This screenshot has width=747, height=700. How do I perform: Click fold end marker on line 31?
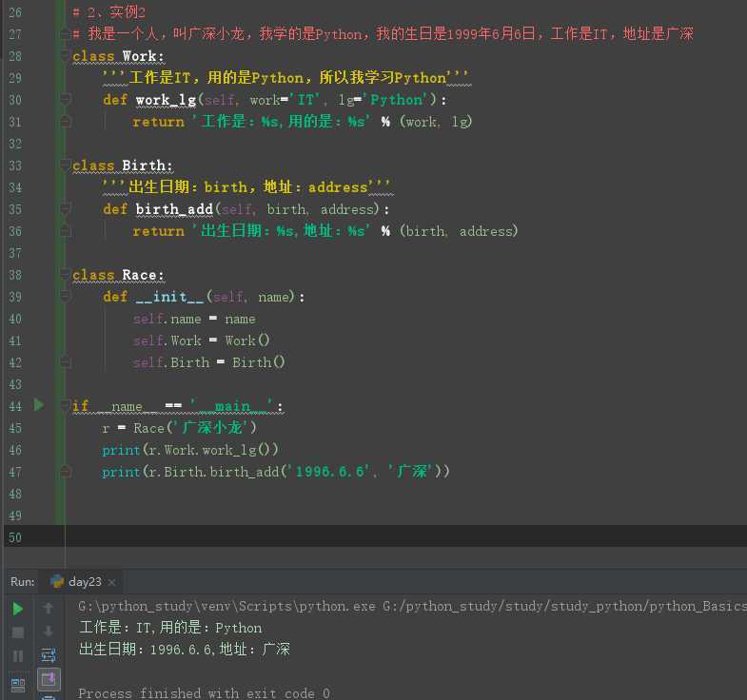click(66, 122)
